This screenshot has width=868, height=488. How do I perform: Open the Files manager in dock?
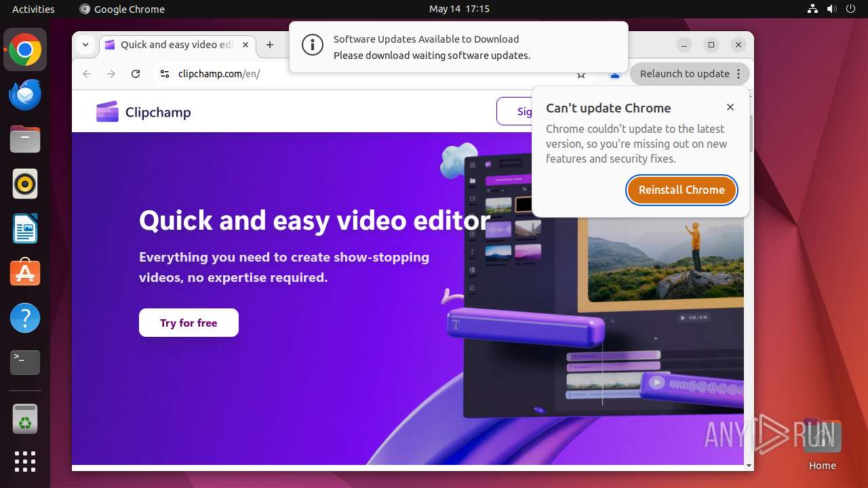click(x=25, y=139)
